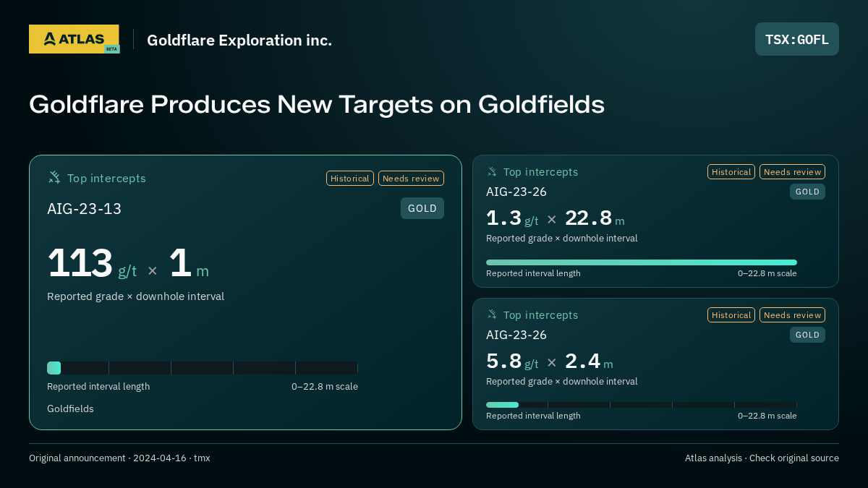
Task: Click the 0–22.8 m scale label on the AIG-23-13 card
Action: click(325, 387)
